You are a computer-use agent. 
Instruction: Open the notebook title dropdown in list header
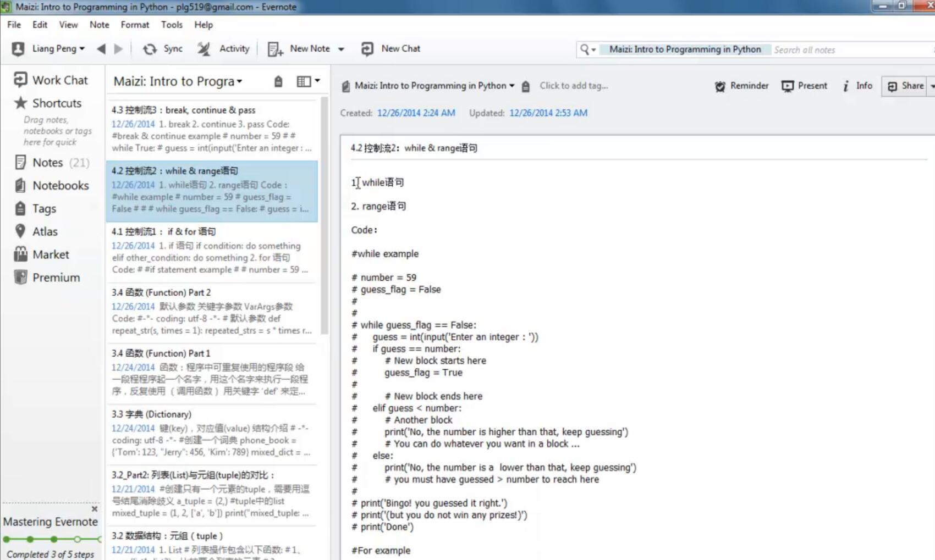pyautogui.click(x=239, y=82)
